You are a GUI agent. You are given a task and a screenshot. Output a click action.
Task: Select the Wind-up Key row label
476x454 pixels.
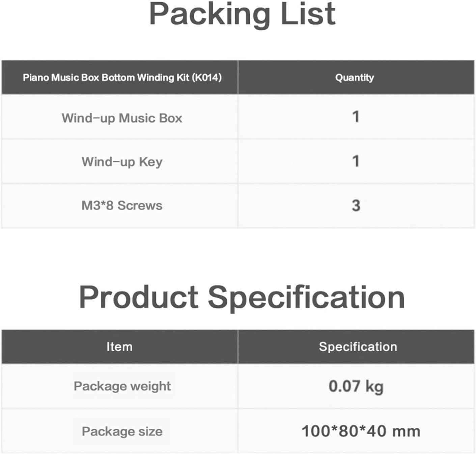(x=122, y=162)
